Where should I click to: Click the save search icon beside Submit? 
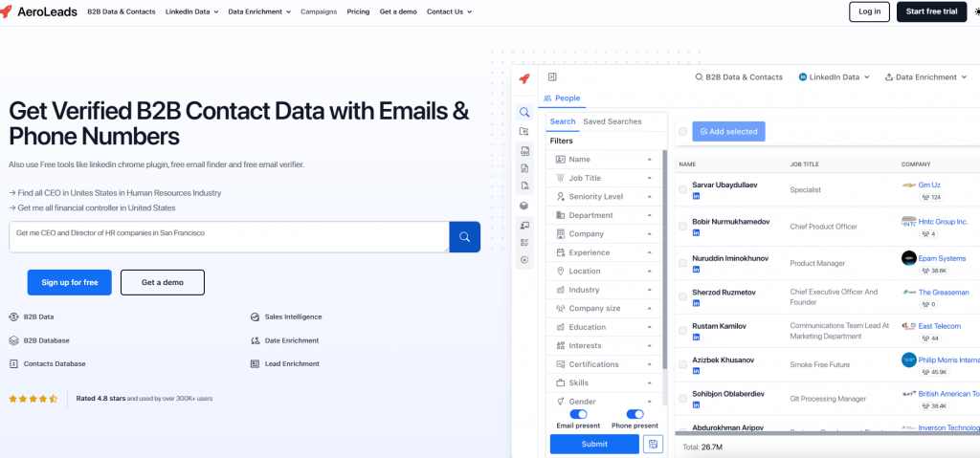tap(653, 444)
